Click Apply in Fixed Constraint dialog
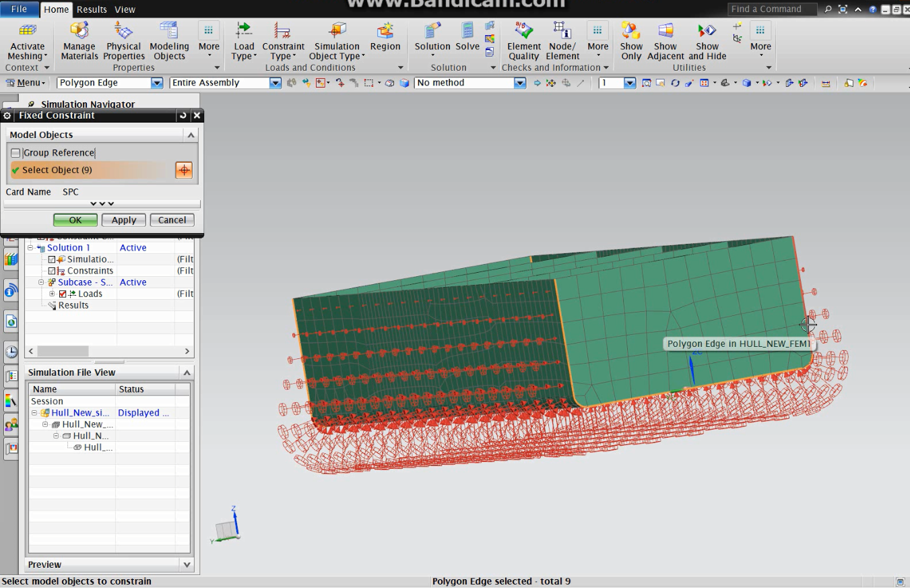Screen dimensions: 910x588 click(x=124, y=220)
